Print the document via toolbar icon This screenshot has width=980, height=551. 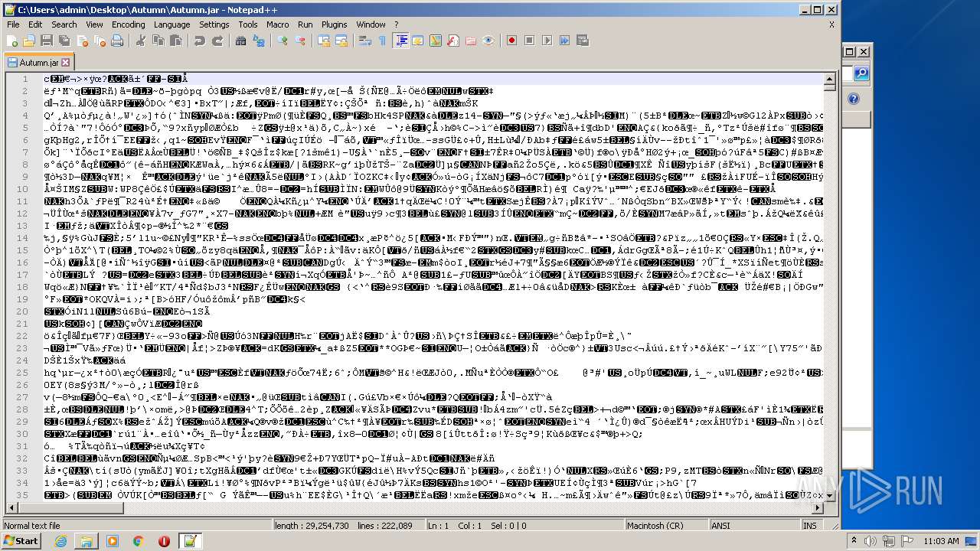[117, 41]
